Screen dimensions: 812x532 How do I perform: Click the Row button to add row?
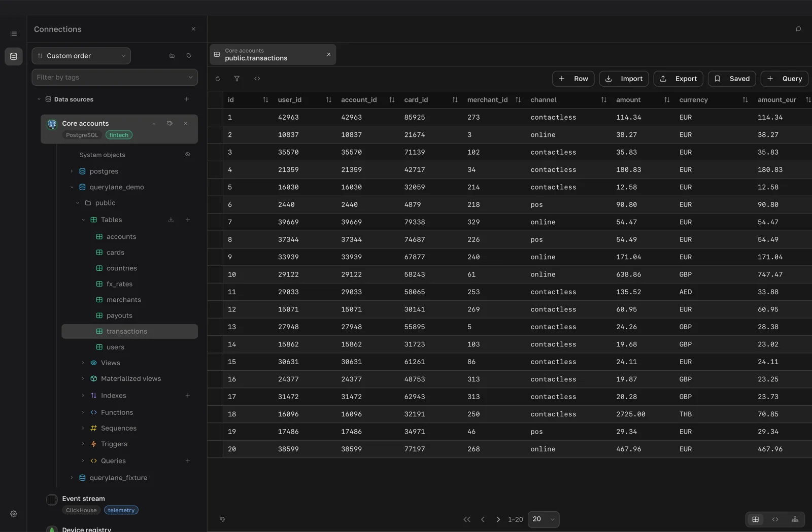(x=573, y=79)
